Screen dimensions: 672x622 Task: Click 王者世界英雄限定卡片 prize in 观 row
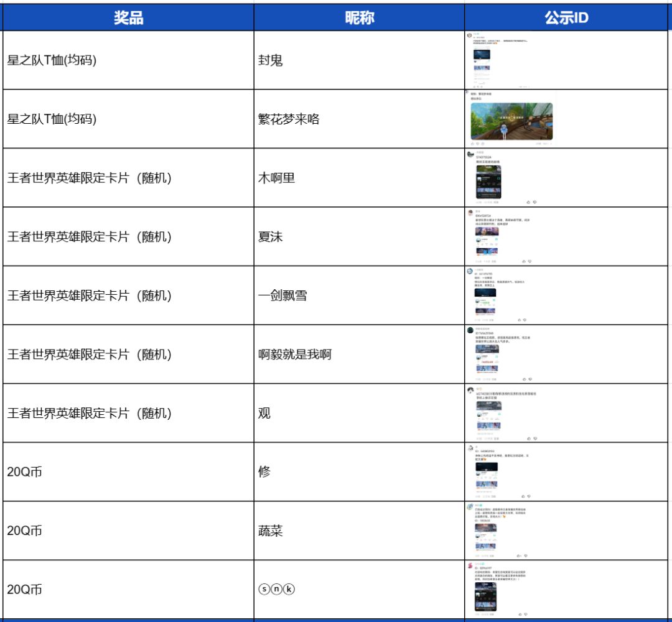90,413
